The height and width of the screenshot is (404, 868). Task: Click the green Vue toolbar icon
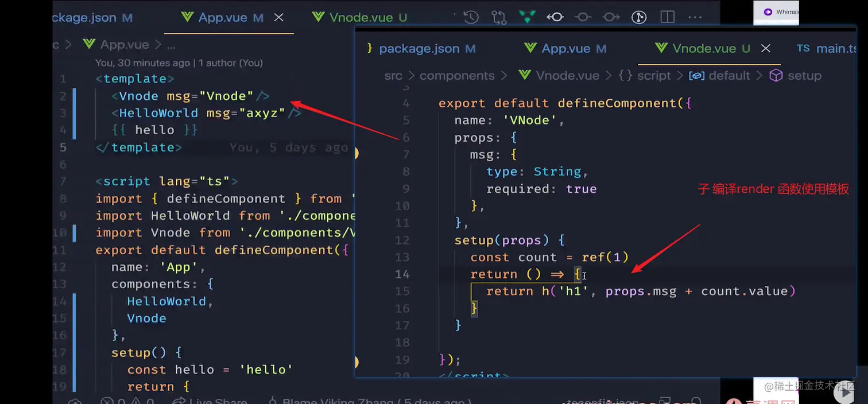tap(527, 17)
